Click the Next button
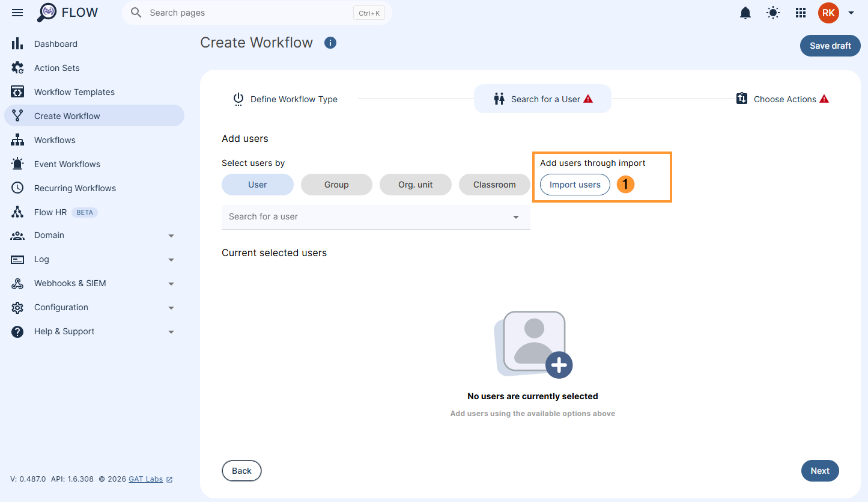This screenshot has width=868, height=502. [820, 471]
